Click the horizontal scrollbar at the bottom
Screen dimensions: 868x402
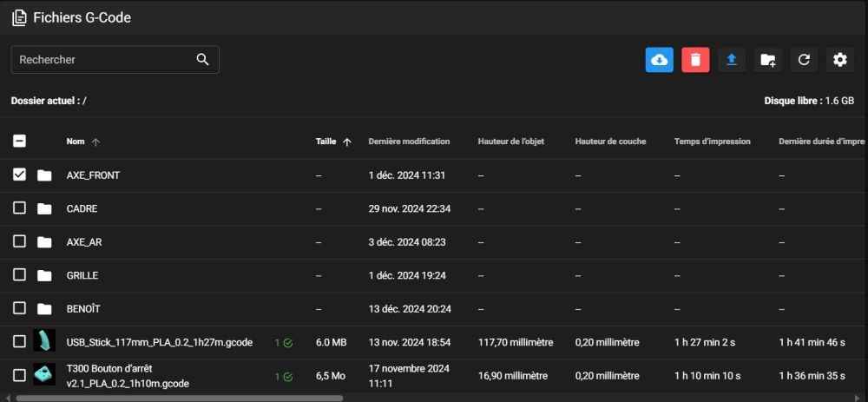click(x=180, y=398)
